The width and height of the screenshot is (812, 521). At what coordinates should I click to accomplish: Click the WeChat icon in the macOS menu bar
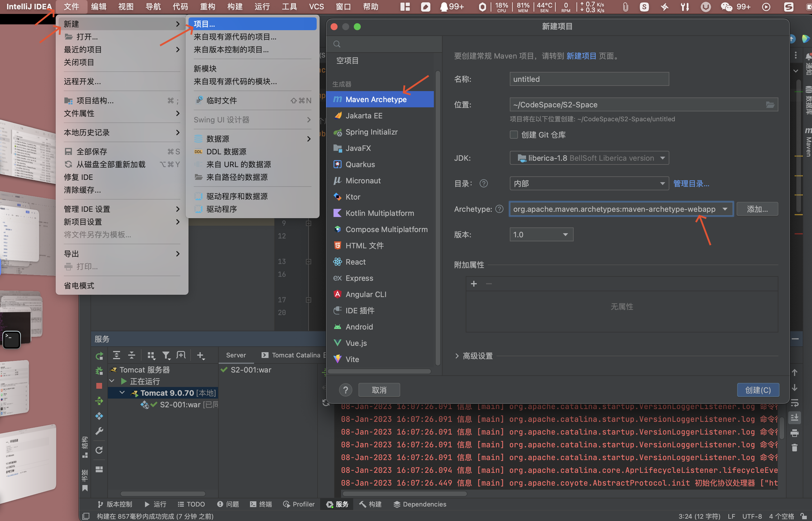726,7
